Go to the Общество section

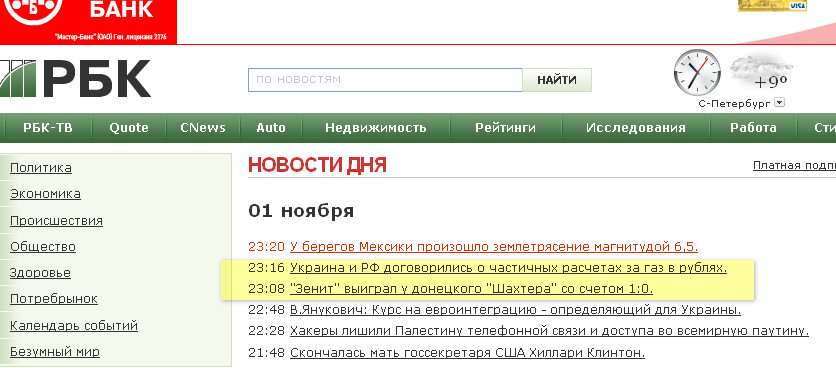click(x=43, y=247)
